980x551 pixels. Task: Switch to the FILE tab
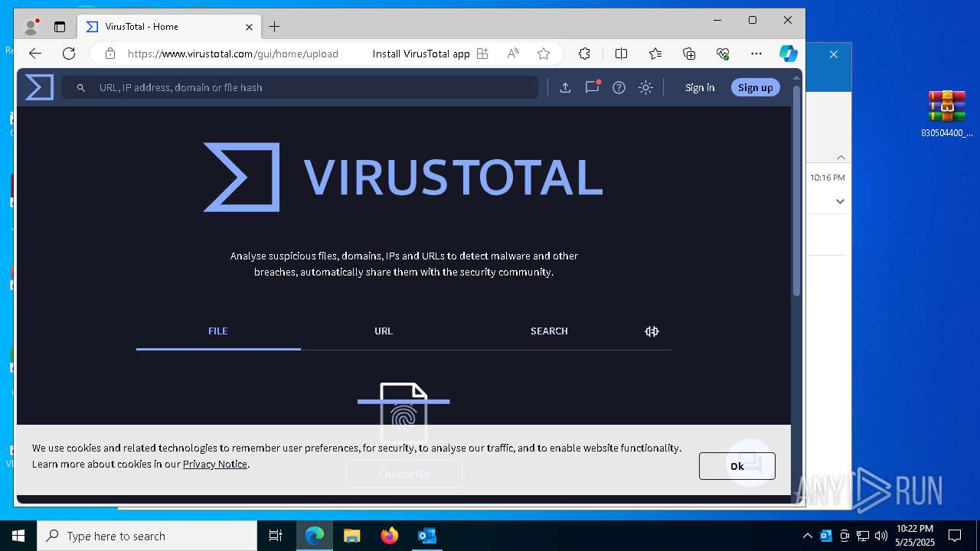pyautogui.click(x=218, y=331)
